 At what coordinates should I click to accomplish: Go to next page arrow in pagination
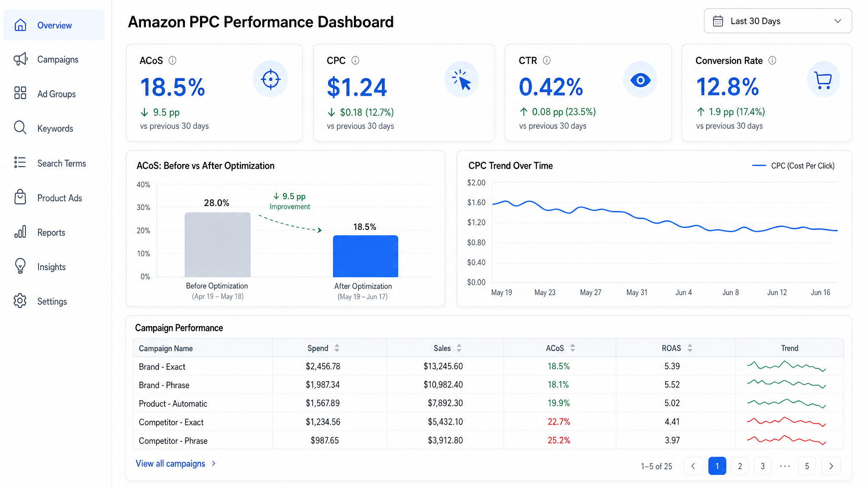click(x=831, y=466)
